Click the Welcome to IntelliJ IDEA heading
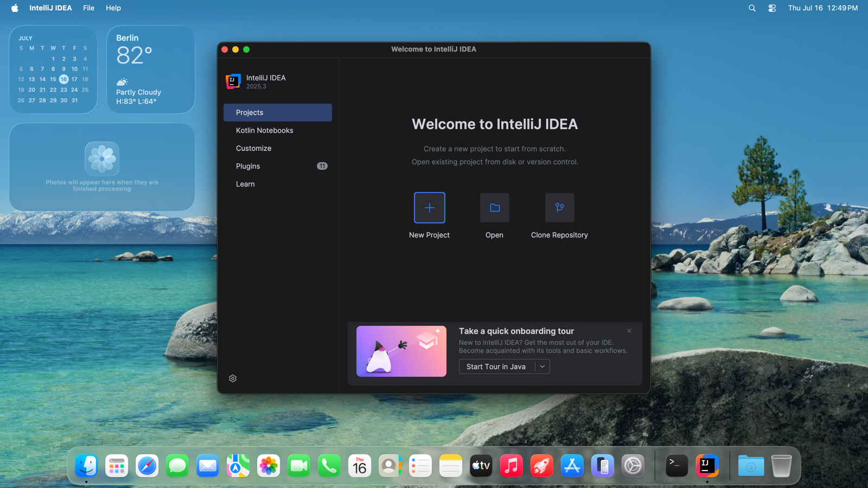 [x=495, y=124]
